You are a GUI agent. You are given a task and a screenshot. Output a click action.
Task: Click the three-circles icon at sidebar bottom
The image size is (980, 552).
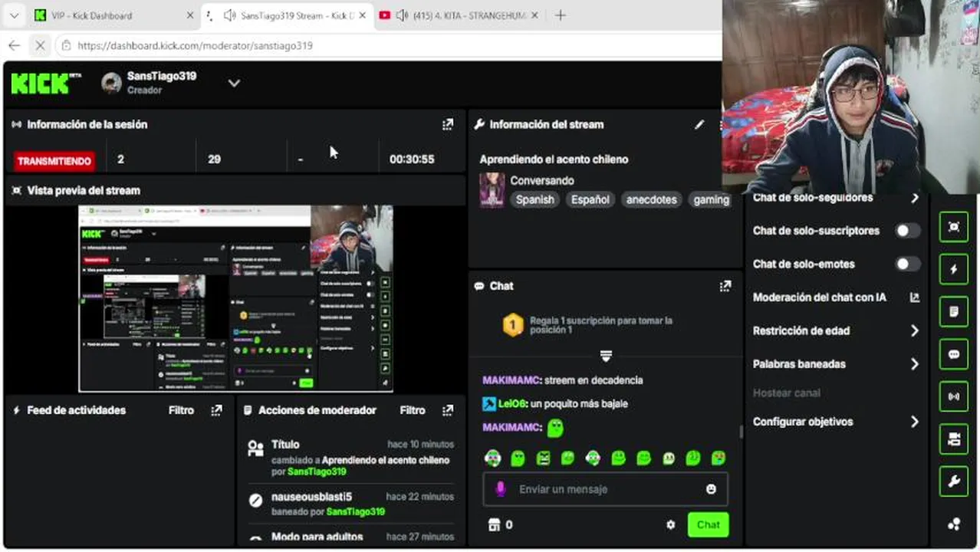[954, 524]
